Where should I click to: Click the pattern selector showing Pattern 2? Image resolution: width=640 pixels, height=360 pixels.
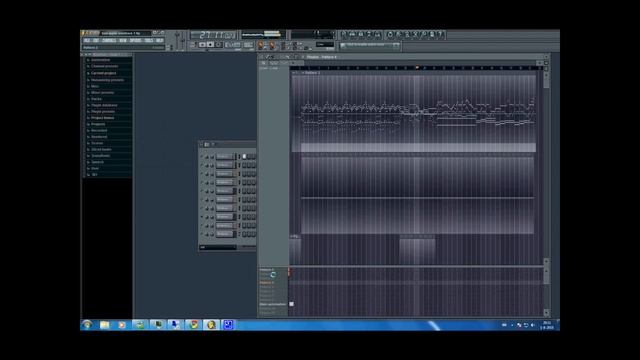pos(124,47)
